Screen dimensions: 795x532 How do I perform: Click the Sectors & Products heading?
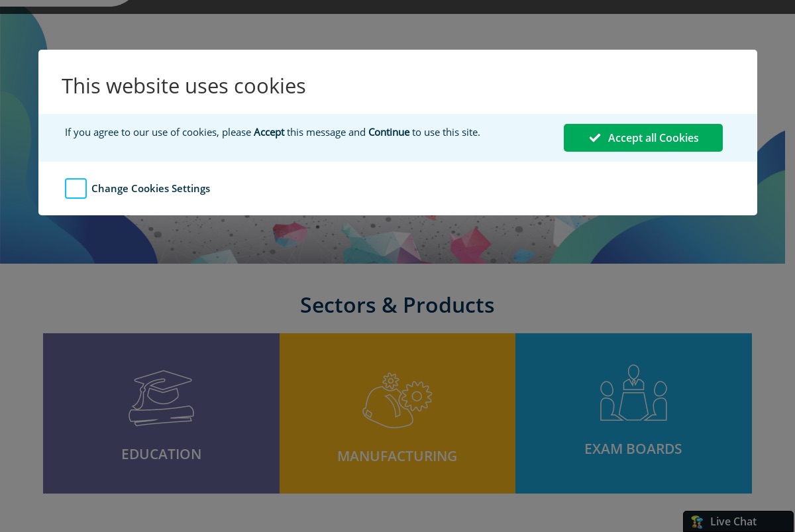click(397, 305)
